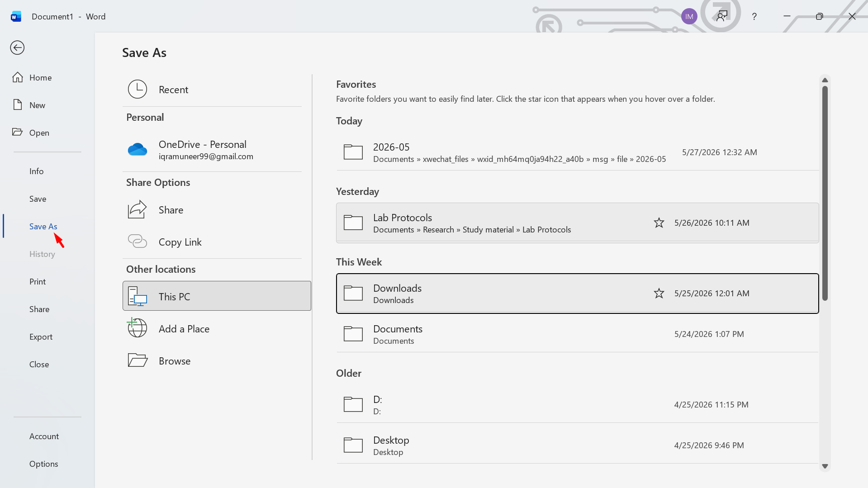Click the D: folder name under Older
This screenshot has height=488, width=868.
[378, 399]
